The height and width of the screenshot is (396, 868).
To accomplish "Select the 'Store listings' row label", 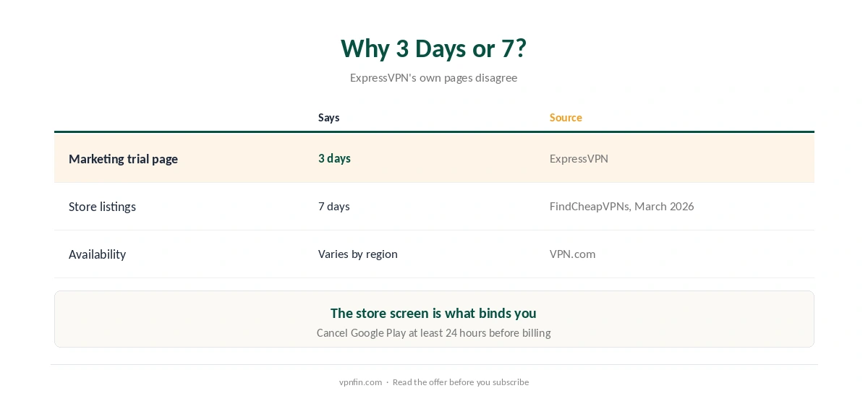I will (x=102, y=207).
